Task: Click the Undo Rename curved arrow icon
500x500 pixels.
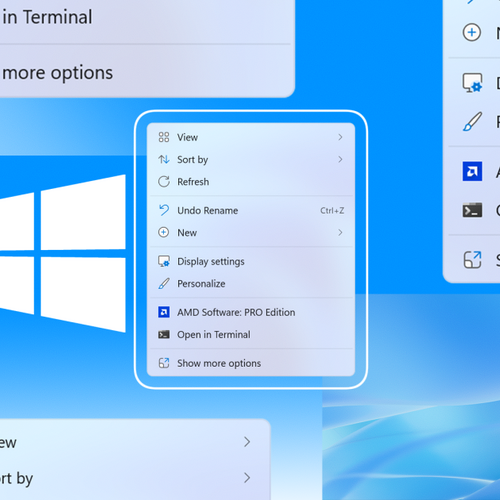Action: click(164, 210)
